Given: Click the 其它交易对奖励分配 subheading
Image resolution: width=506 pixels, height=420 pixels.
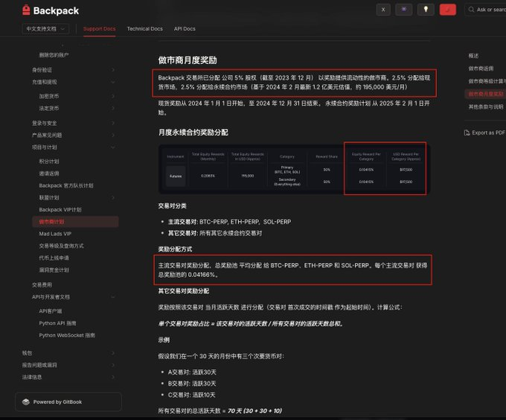Looking at the screenshot, I should (184, 291).
